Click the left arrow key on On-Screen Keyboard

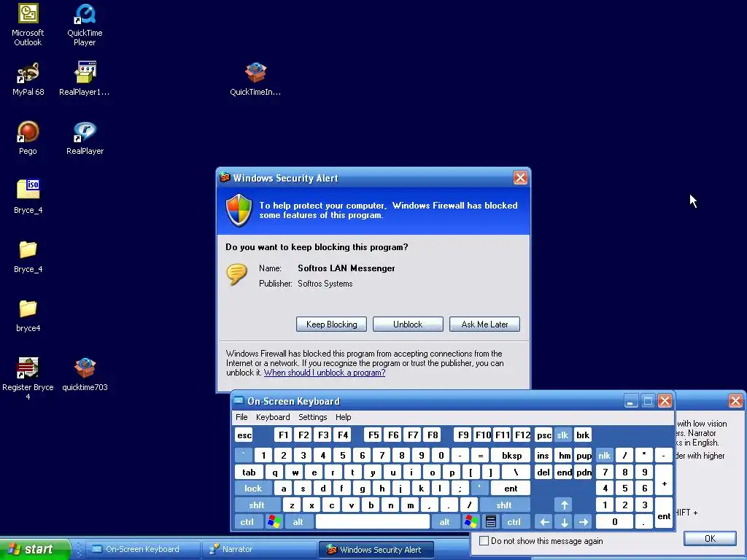[x=544, y=522]
